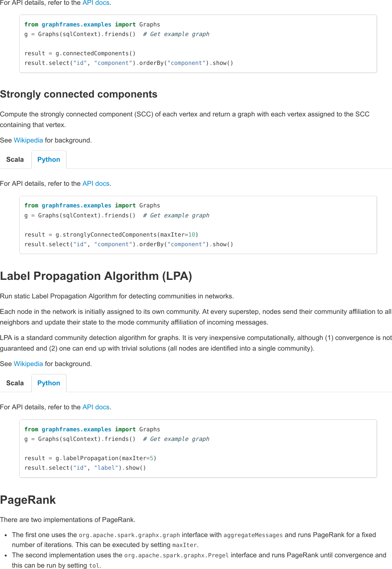Open the Wikipedia link for label propagation background
This screenshot has width=392, height=569.
28,364
